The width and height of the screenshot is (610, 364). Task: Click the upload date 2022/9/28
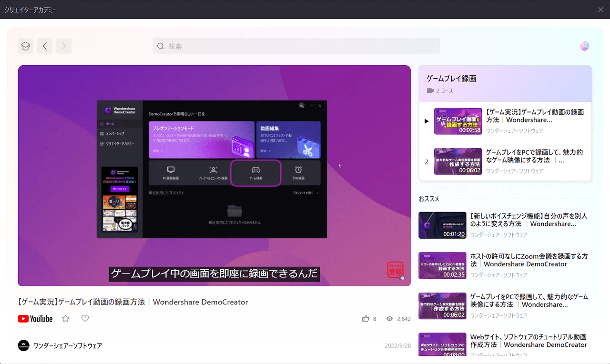pyautogui.click(x=397, y=346)
